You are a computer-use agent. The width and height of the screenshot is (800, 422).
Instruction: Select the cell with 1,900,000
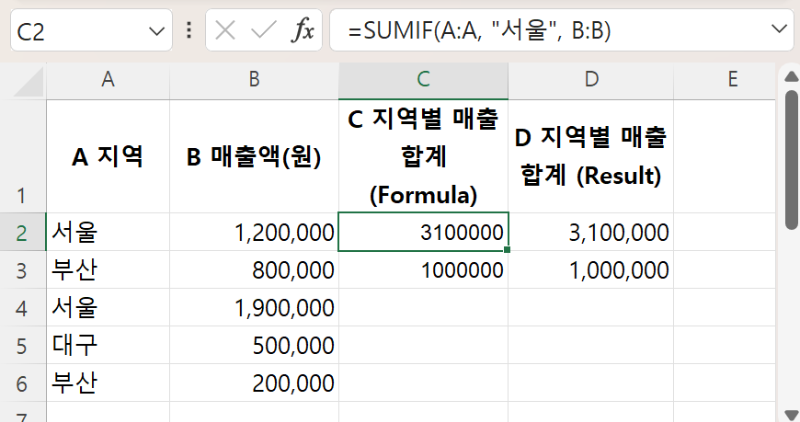click(254, 307)
